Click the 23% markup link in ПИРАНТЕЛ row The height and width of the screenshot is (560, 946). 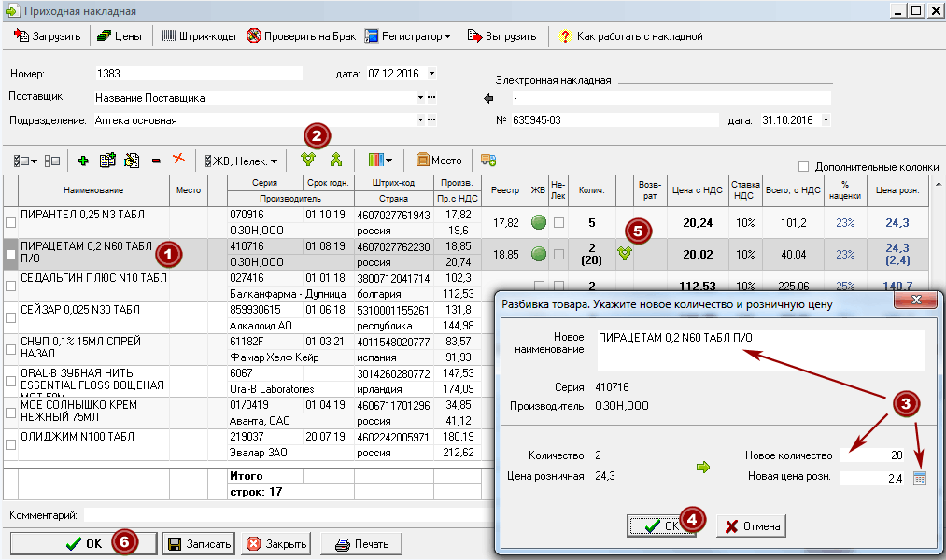click(845, 222)
